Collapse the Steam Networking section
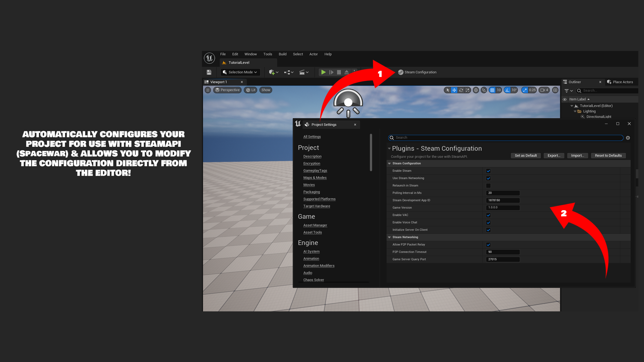This screenshot has height=362, width=644. tap(389, 237)
